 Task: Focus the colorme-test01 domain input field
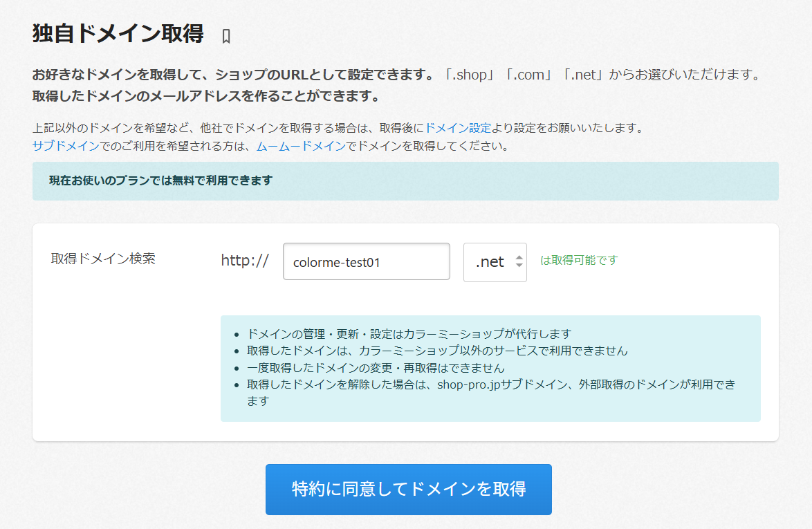pos(366,262)
